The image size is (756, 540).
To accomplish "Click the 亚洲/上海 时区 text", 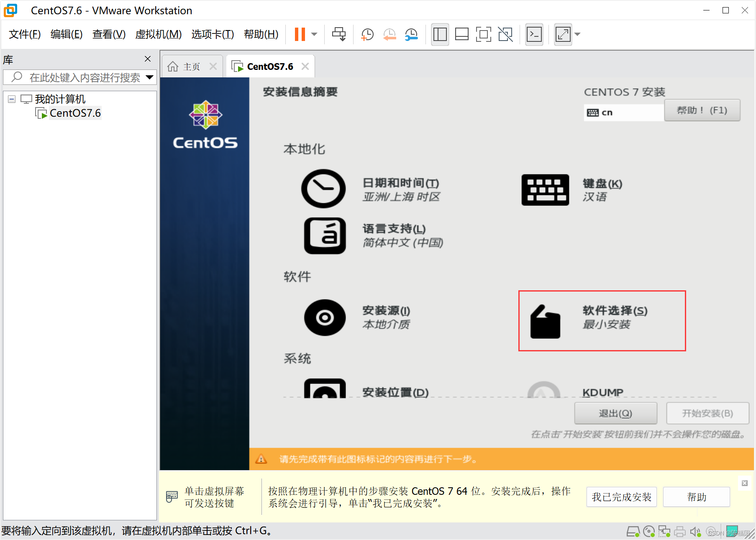I will tap(401, 197).
